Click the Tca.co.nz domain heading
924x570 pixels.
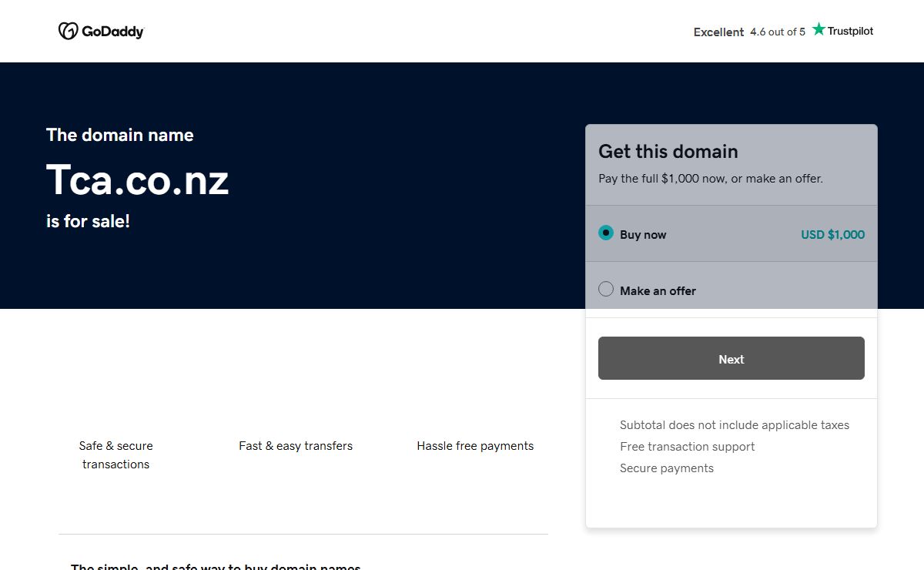138,179
